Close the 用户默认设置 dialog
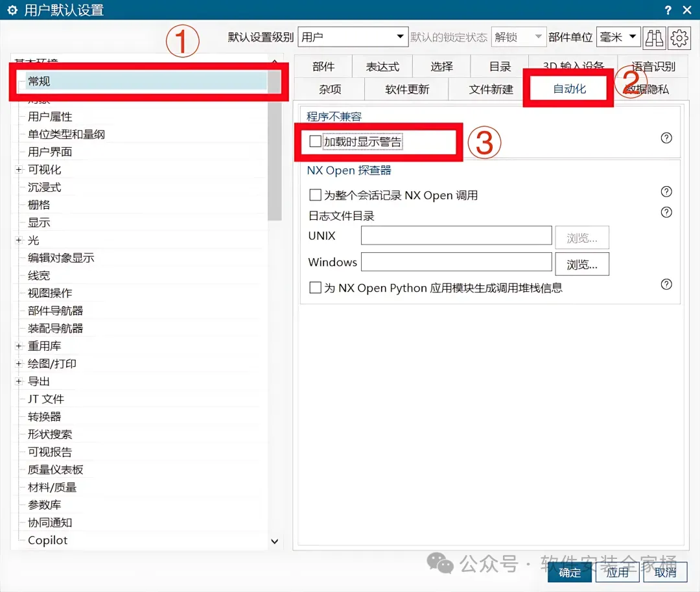Screen dimensions: 700x592 [x=687, y=10]
